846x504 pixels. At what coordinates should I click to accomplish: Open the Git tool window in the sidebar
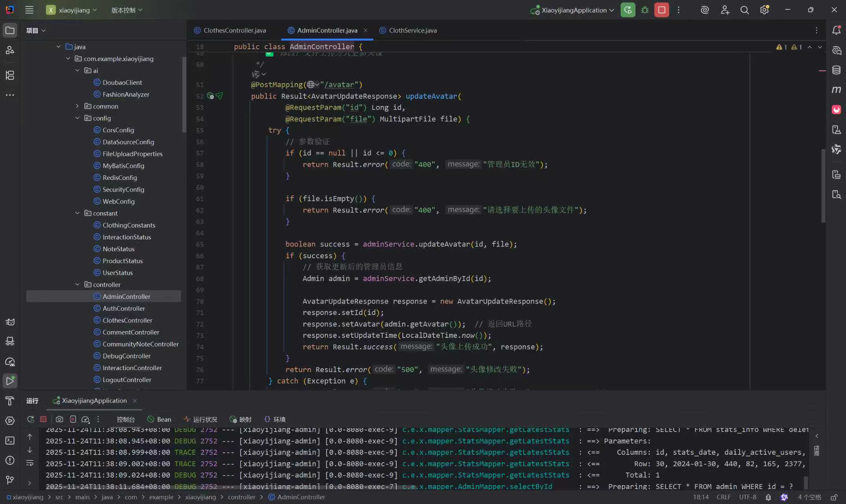pyautogui.click(x=10, y=480)
